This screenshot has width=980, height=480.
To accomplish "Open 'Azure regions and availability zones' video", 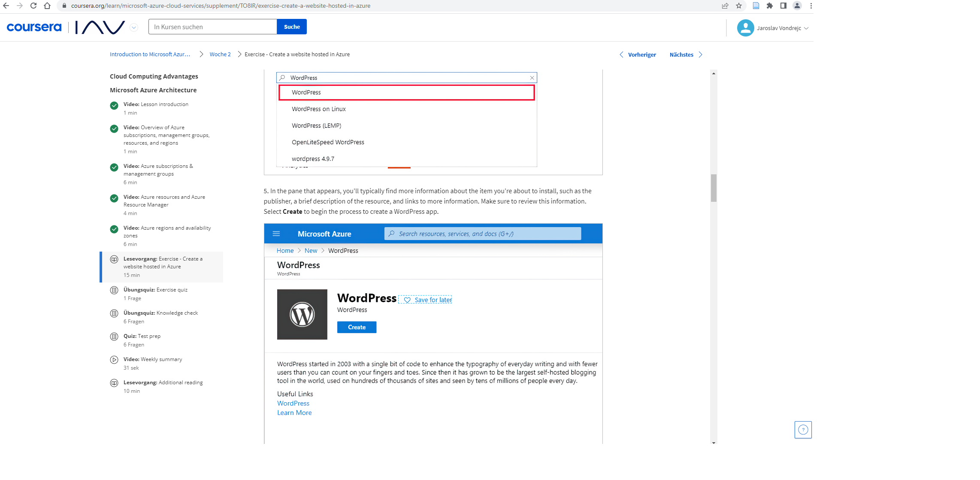I will (162, 236).
